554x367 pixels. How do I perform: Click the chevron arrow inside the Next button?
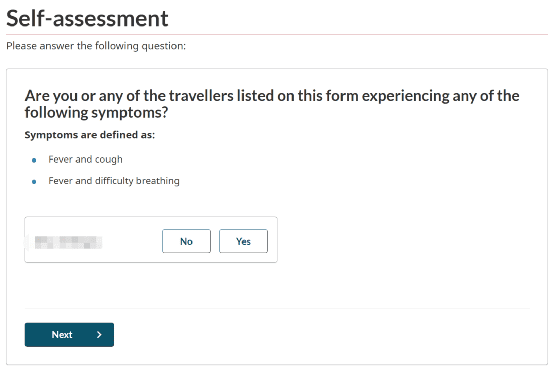point(99,335)
